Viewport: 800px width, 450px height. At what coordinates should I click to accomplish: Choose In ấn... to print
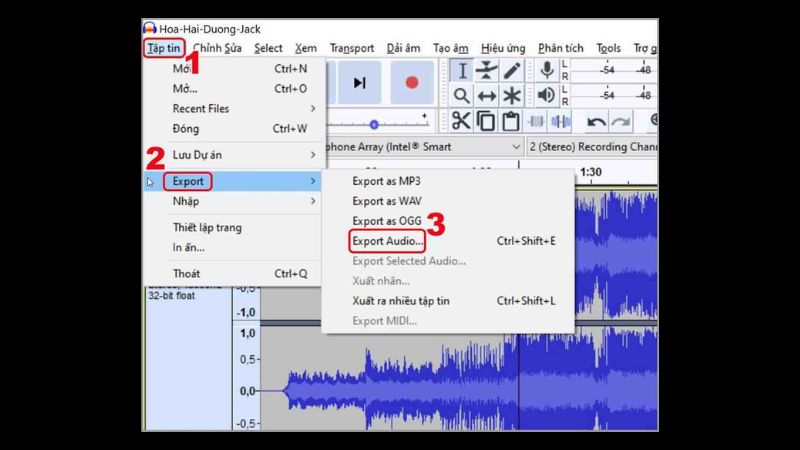pyautogui.click(x=235, y=247)
